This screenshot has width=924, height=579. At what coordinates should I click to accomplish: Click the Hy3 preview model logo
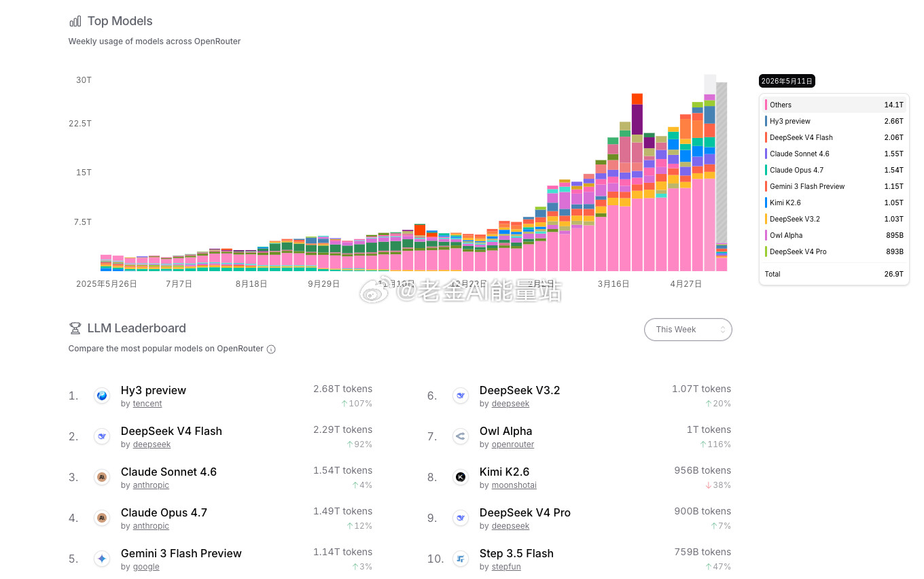(102, 396)
